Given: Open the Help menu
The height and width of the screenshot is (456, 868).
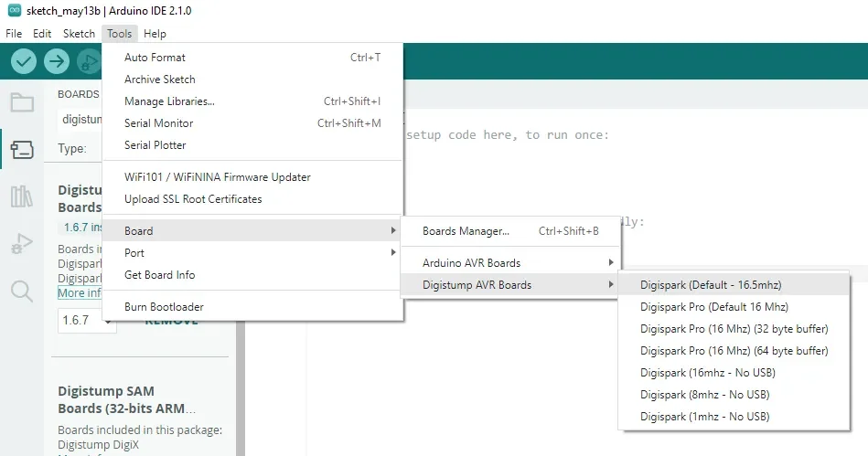Looking at the screenshot, I should [x=155, y=34].
